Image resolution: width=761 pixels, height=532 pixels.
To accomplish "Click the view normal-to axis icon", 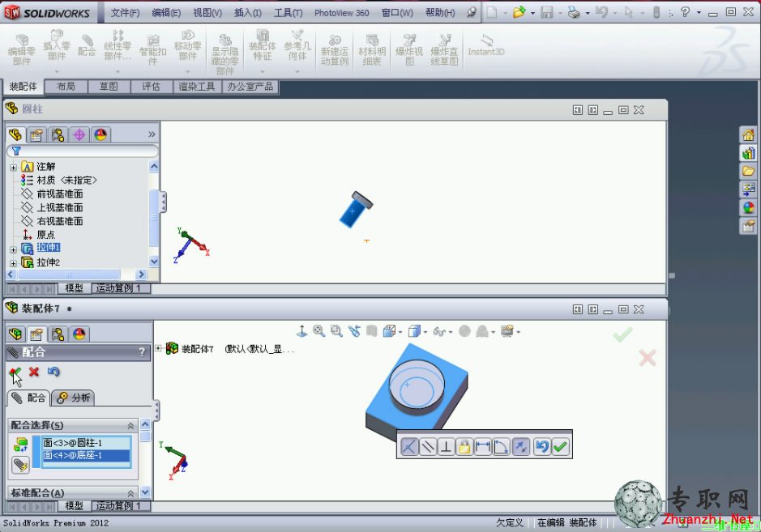I will (x=301, y=330).
